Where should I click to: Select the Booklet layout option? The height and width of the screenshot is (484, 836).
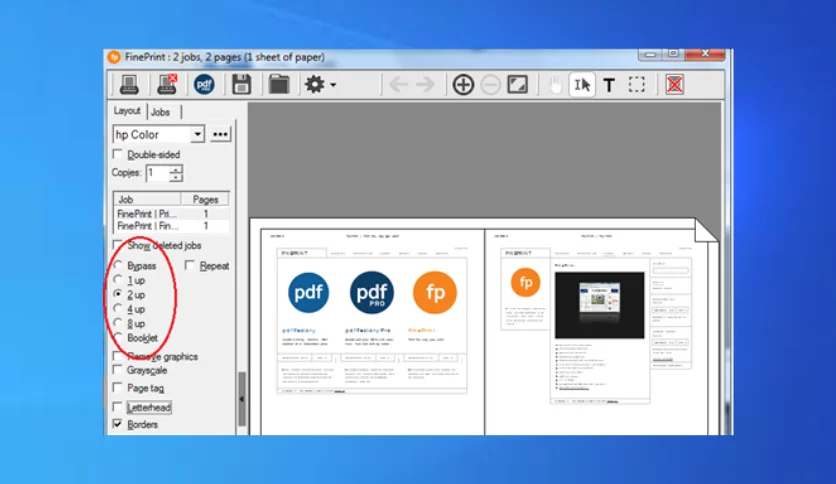tap(118, 337)
